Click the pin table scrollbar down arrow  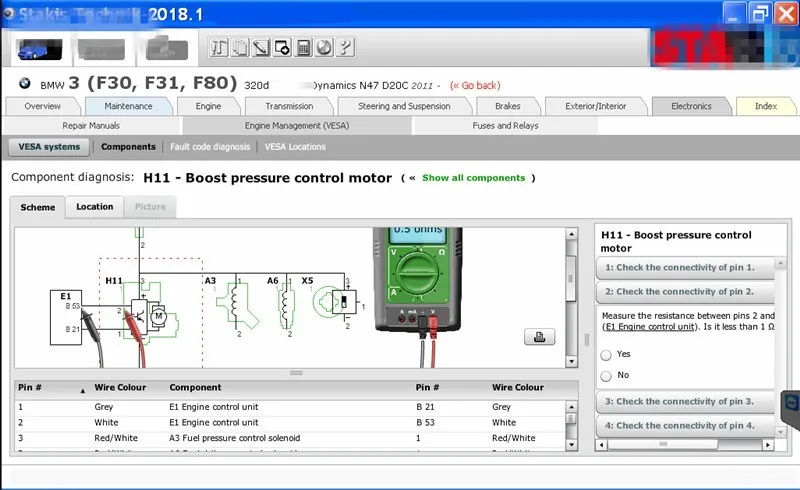pos(571,445)
